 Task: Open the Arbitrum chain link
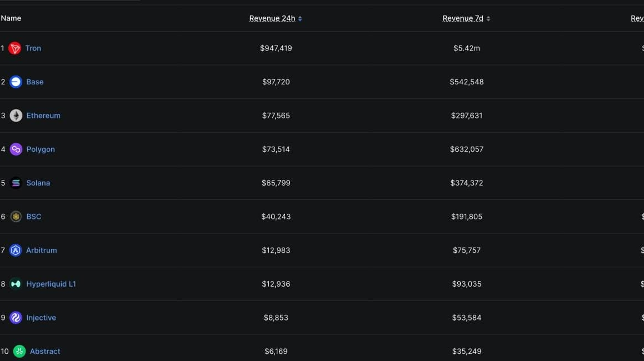(42, 250)
